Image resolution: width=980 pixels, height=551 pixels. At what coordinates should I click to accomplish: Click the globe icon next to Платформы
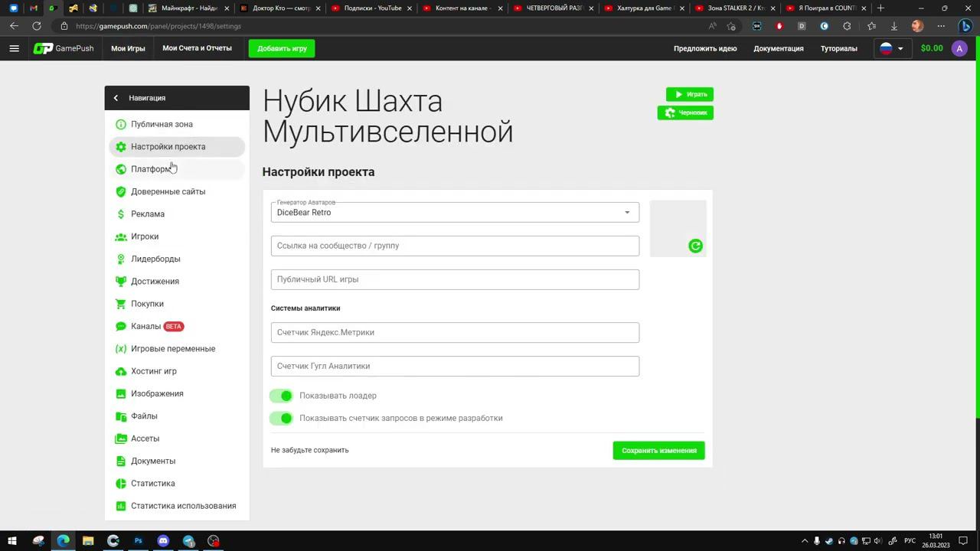tap(120, 169)
